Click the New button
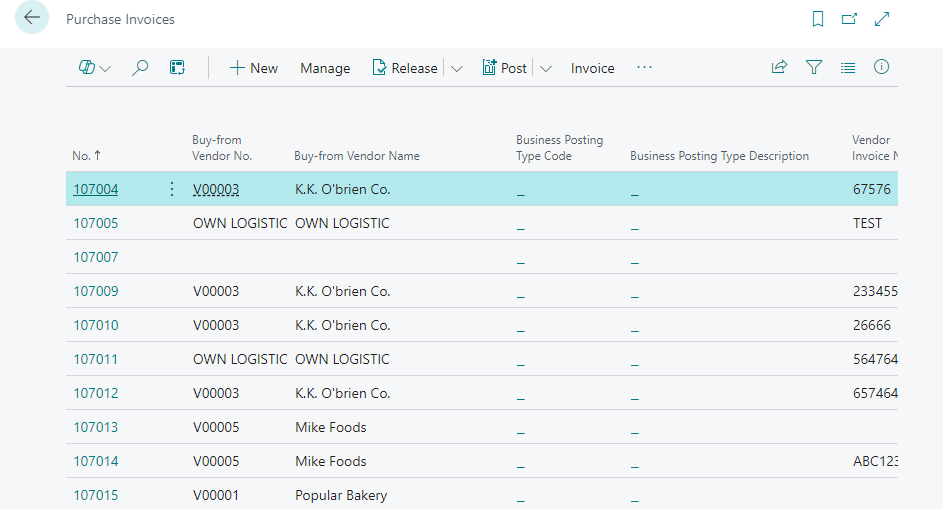 click(254, 68)
